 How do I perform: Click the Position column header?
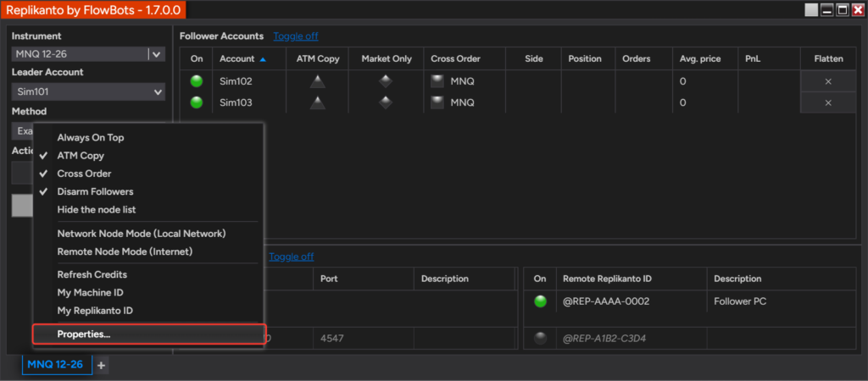pyautogui.click(x=588, y=58)
